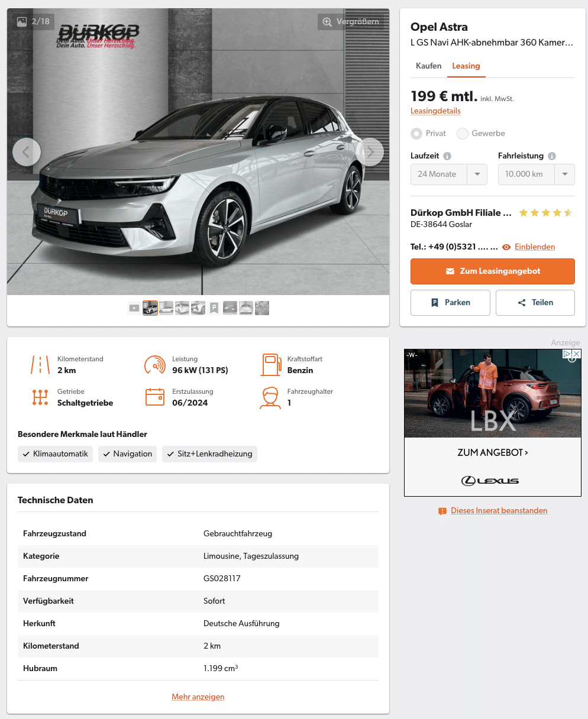Select the Privat radio option
This screenshot has width=588, height=719.
click(x=416, y=134)
